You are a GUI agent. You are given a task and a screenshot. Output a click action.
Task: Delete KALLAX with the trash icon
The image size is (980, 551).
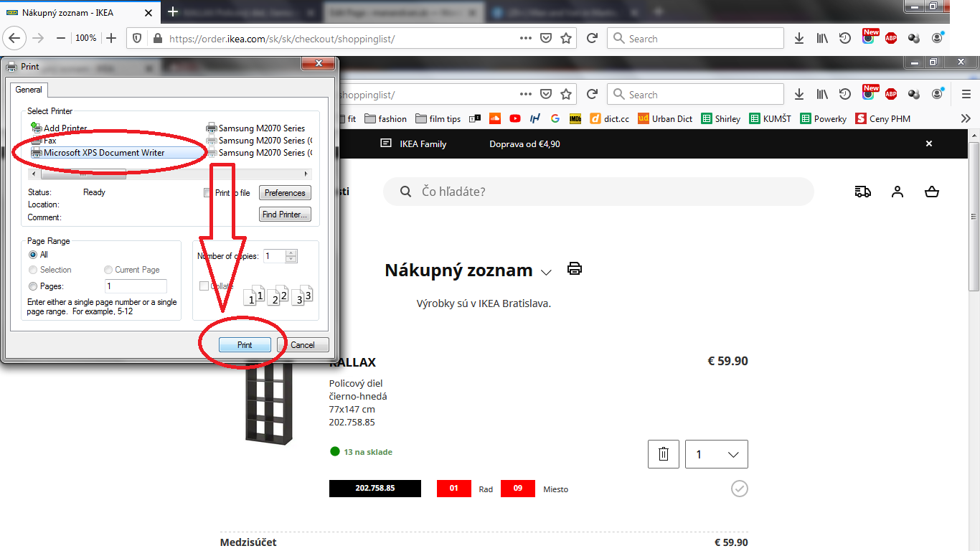[x=664, y=454]
